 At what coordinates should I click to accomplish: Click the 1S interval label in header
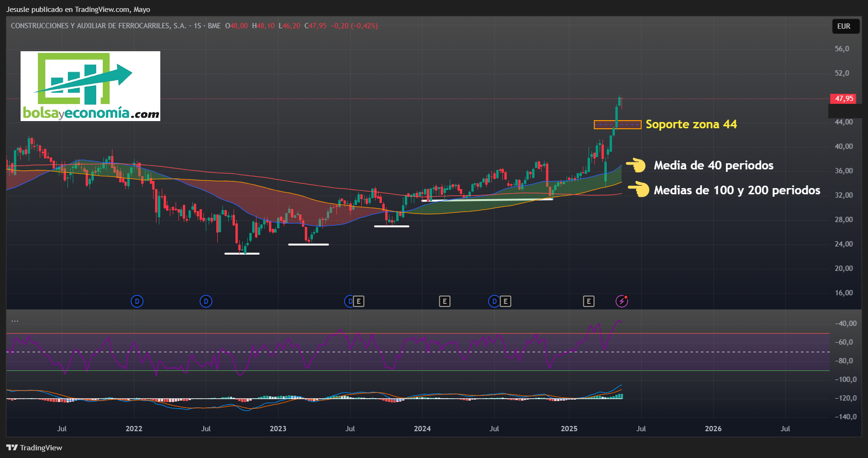(198, 26)
